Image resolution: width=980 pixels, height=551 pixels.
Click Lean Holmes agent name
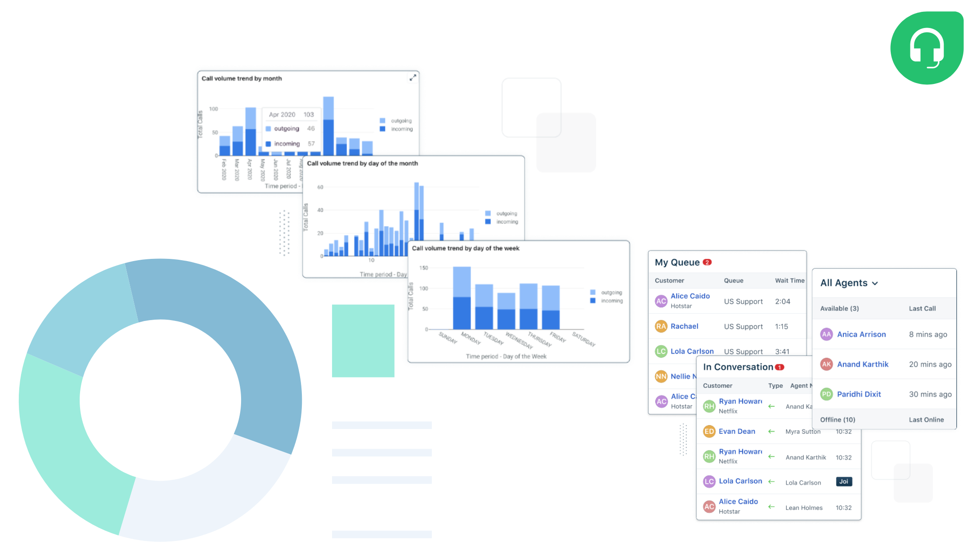(x=804, y=508)
